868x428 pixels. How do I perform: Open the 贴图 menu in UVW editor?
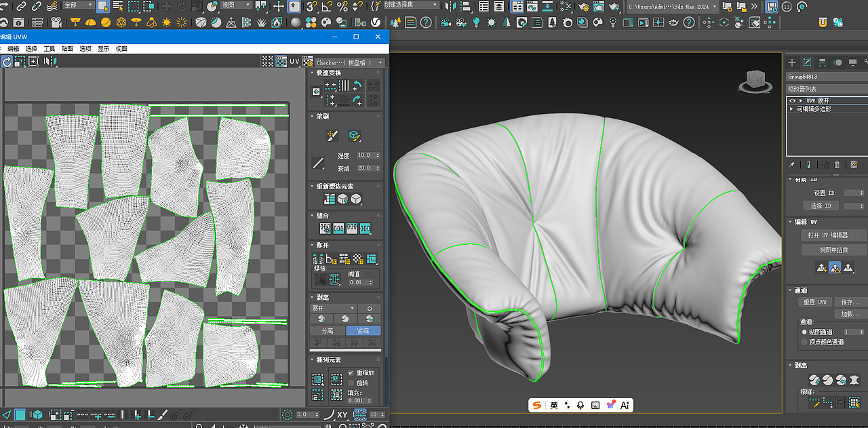[x=67, y=49]
